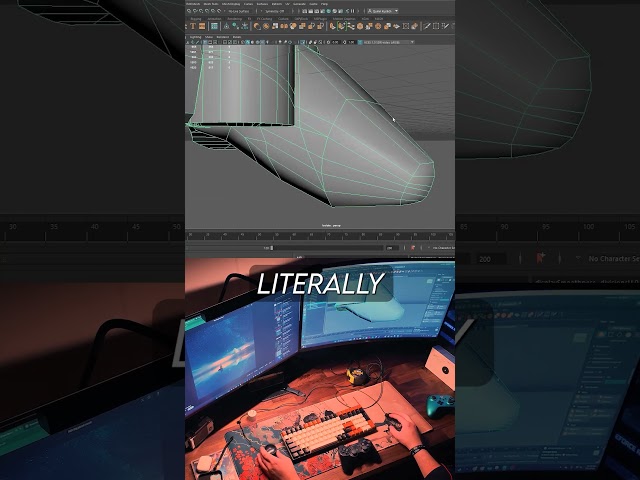Click the last snap magnet icon in status line
The image size is (640, 480).
pyautogui.click(x=219, y=11)
